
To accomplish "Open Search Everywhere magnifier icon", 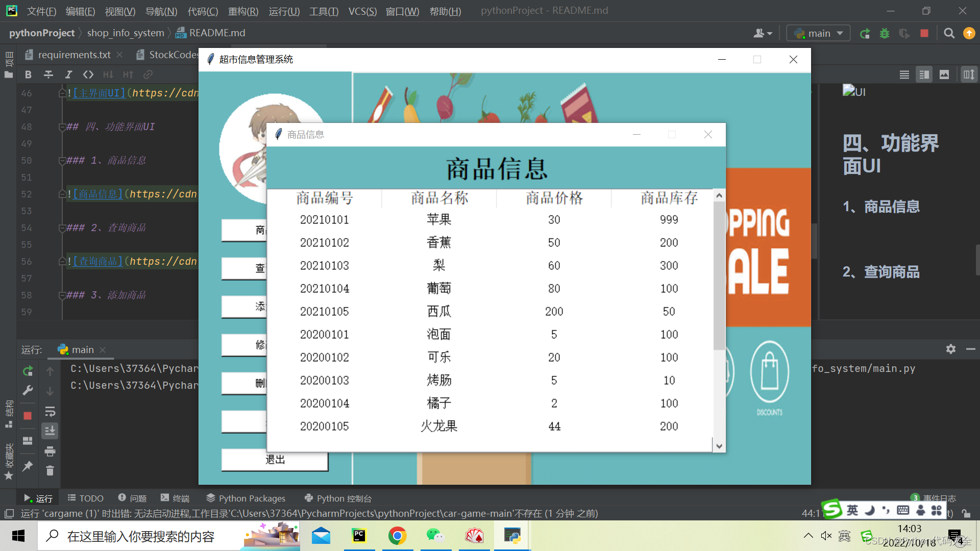I will (x=948, y=33).
